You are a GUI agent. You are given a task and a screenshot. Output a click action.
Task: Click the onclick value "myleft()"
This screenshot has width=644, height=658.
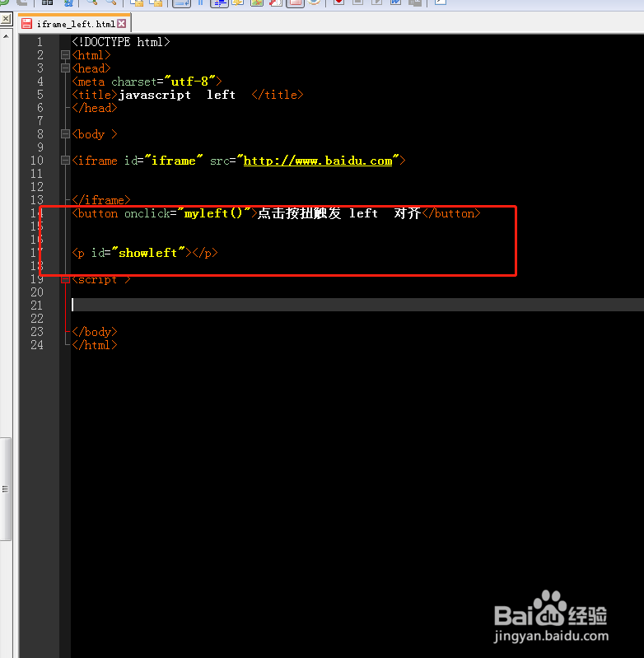pos(213,213)
